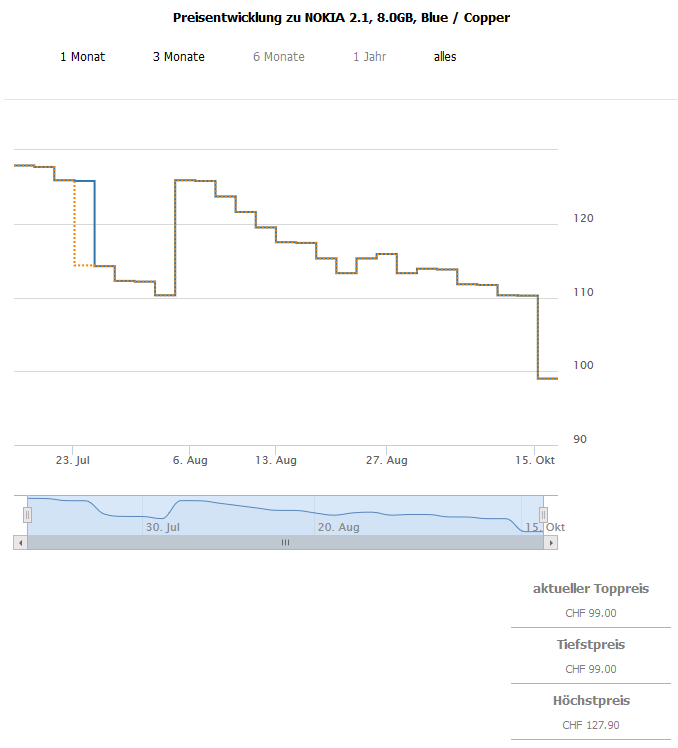Click the aktueller Toppreis heading
Viewport: 678px width, 748px height.
pos(591,589)
